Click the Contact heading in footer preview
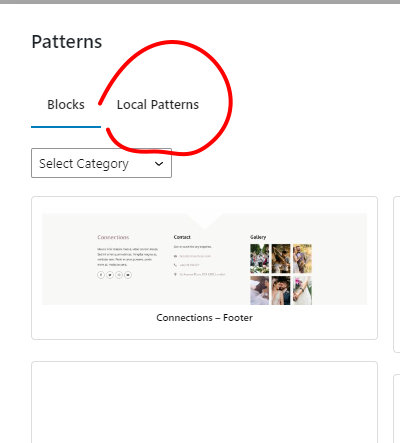 (182, 237)
